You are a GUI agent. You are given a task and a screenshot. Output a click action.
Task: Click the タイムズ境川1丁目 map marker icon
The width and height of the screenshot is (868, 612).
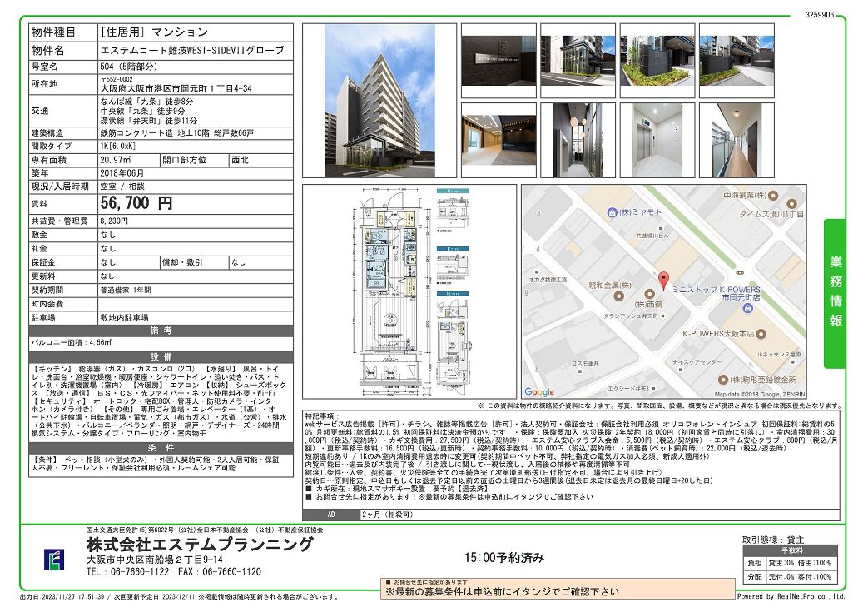coord(791,204)
